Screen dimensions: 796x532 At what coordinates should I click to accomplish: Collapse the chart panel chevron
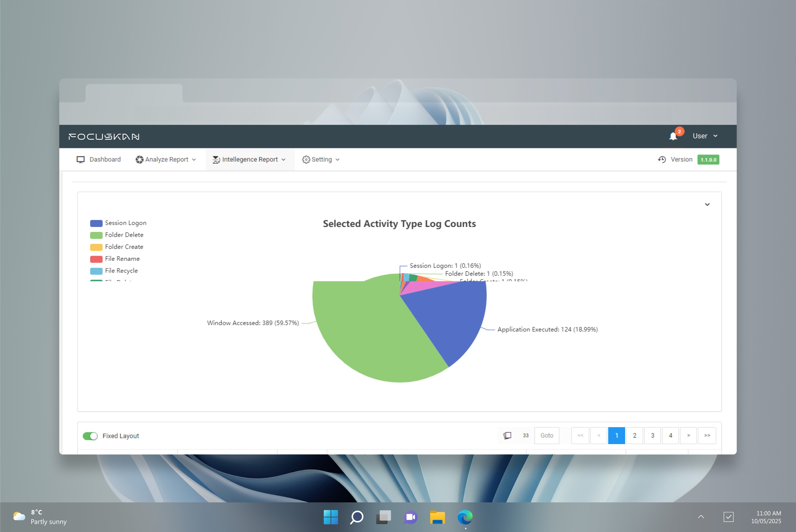(x=708, y=204)
